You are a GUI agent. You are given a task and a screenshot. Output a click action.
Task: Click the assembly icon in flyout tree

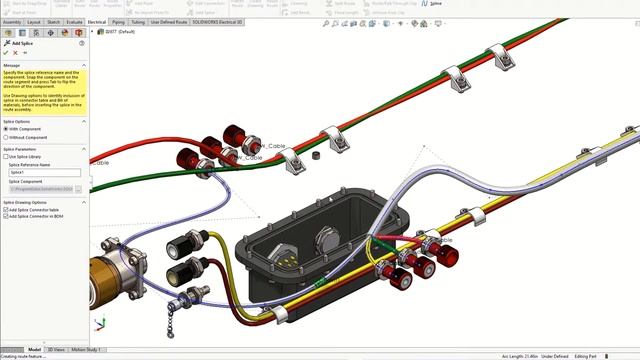(100, 31)
